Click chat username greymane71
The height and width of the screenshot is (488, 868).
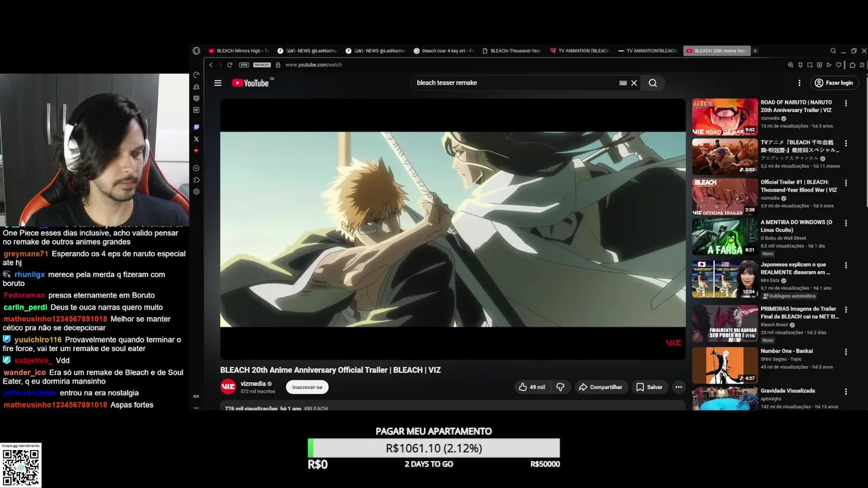[x=26, y=254]
